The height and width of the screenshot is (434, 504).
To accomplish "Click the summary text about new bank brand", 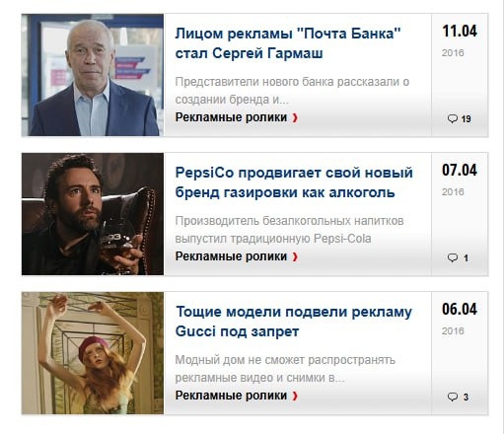I will pos(292,91).
